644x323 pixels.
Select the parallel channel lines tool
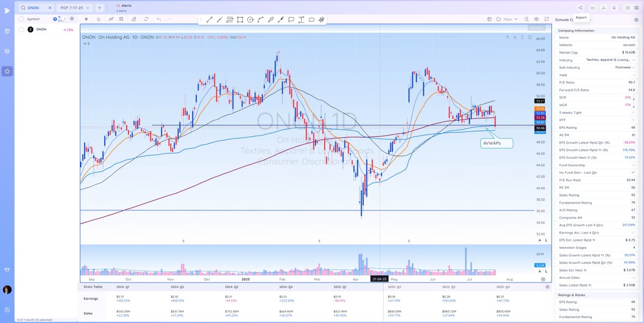(x=230, y=19)
